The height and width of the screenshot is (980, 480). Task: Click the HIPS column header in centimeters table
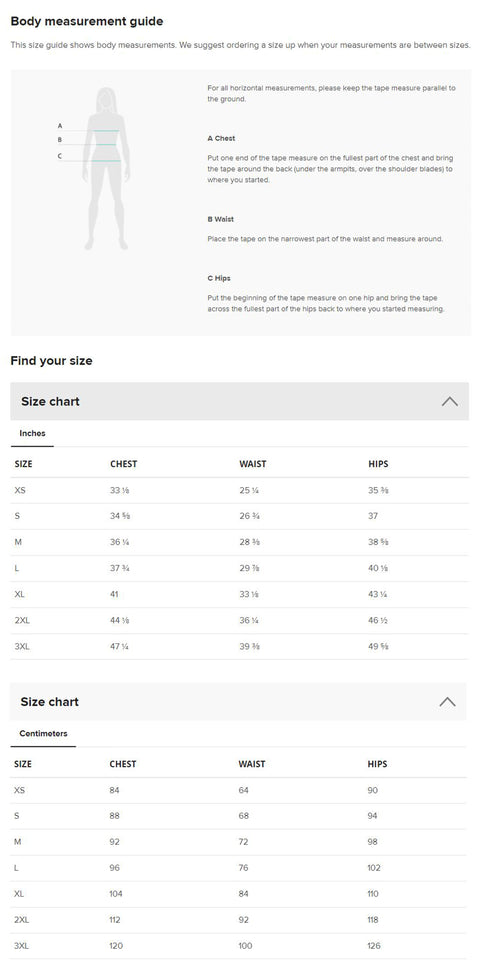[378, 764]
